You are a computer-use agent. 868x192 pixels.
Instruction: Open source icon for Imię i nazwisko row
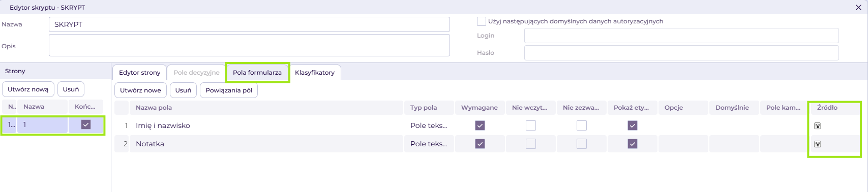tap(817, 125)
